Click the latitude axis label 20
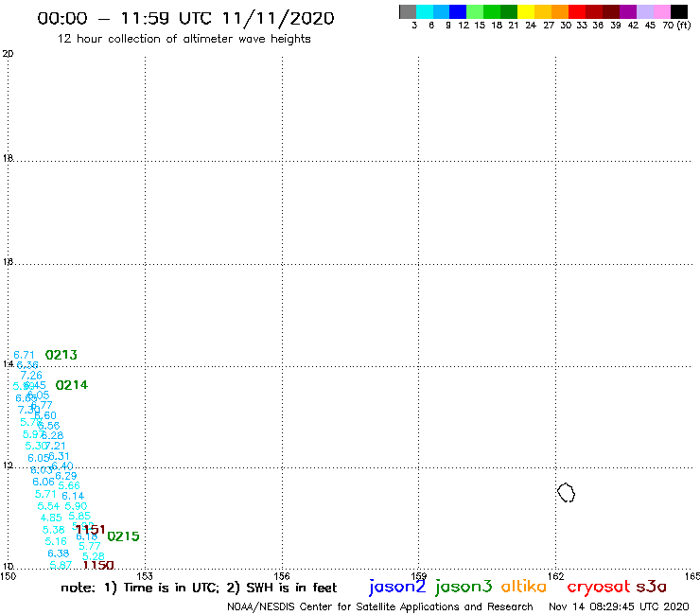 tap(8, 54)
